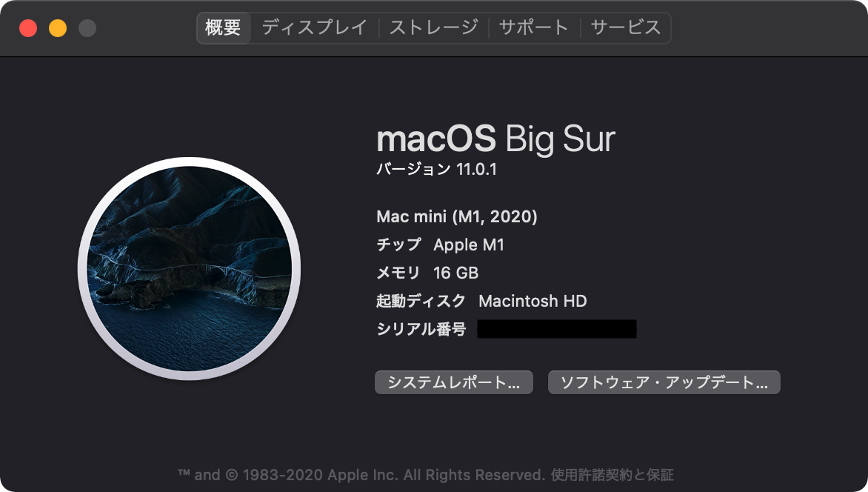868x492 pixels.
Task: Open the ディスプレイ tab
Action: click(315, 27)
